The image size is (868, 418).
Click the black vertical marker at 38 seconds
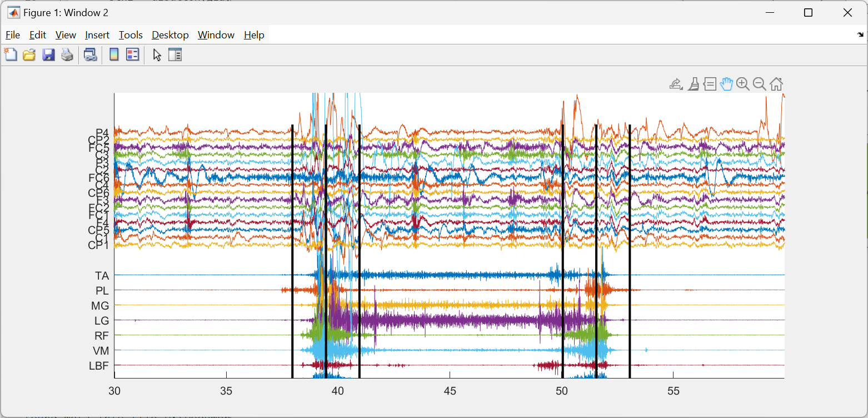tap(292, 251)
